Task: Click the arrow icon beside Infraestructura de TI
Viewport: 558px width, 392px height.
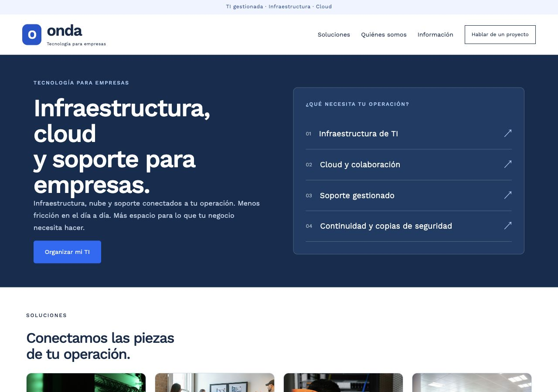Action: point(508,133)
